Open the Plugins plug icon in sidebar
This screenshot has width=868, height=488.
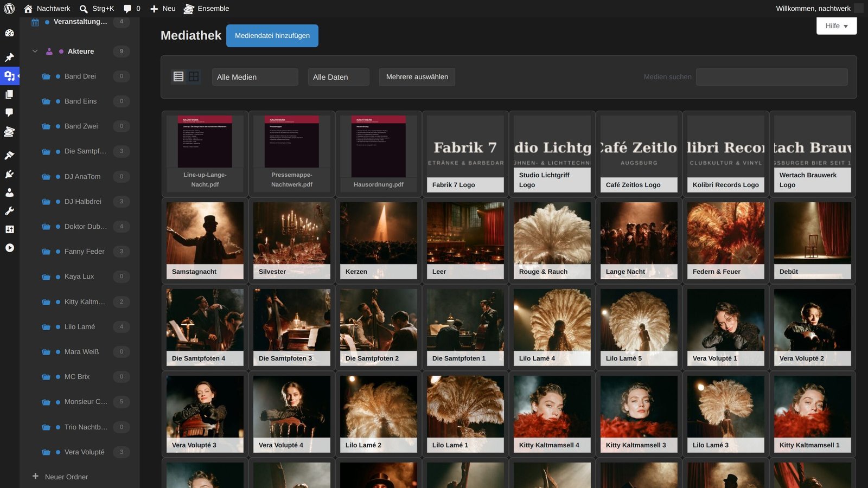pos(9,174)
